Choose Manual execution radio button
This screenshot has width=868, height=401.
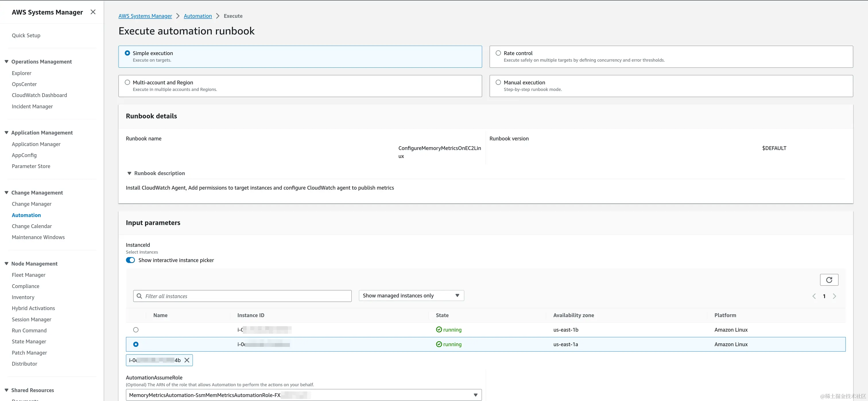[x=498, y=83]
